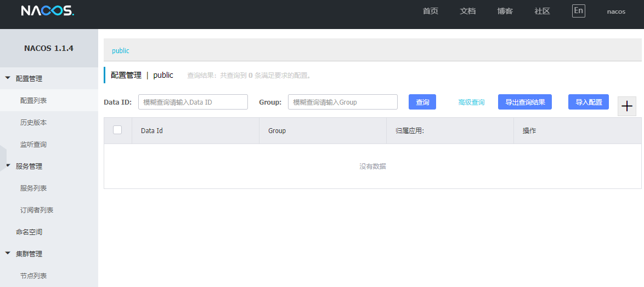Click the 操作 column header
Viewport: 644px width, 287px height.
[x=578, y=131]
